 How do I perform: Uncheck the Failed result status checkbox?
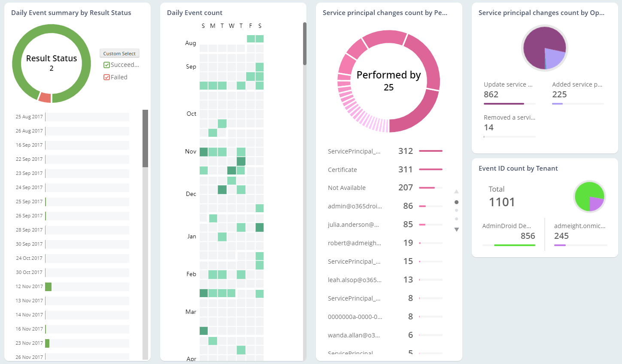pos(107,78)
